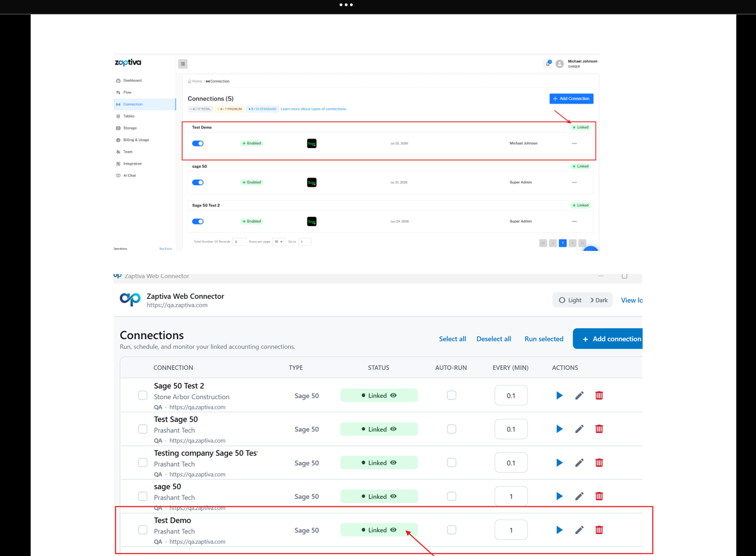Delete the Test Demo connection in Web Connector

point(599,530)
